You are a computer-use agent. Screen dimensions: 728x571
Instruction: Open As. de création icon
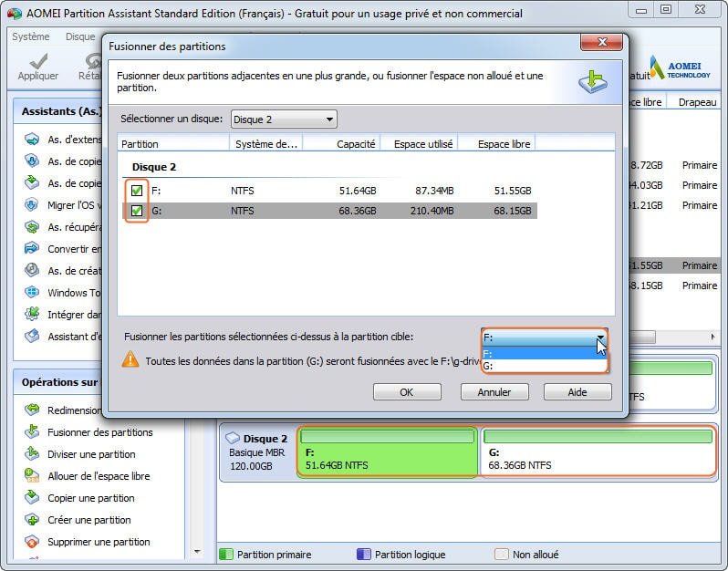(32, 270)
